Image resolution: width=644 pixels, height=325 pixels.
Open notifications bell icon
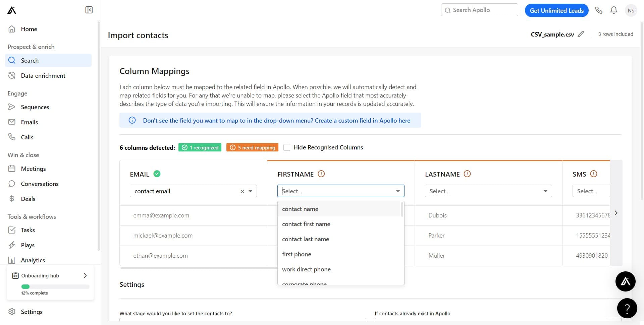[x=614, y=10]
